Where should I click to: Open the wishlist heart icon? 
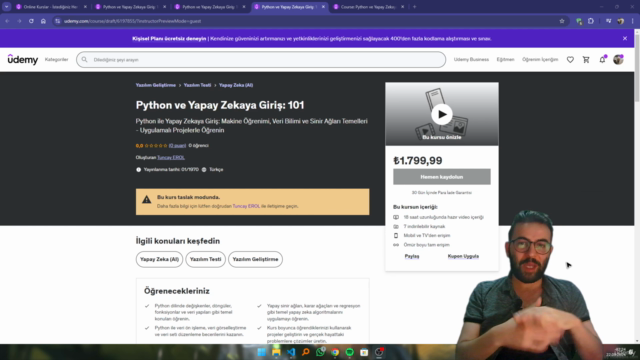click(570, 60)
